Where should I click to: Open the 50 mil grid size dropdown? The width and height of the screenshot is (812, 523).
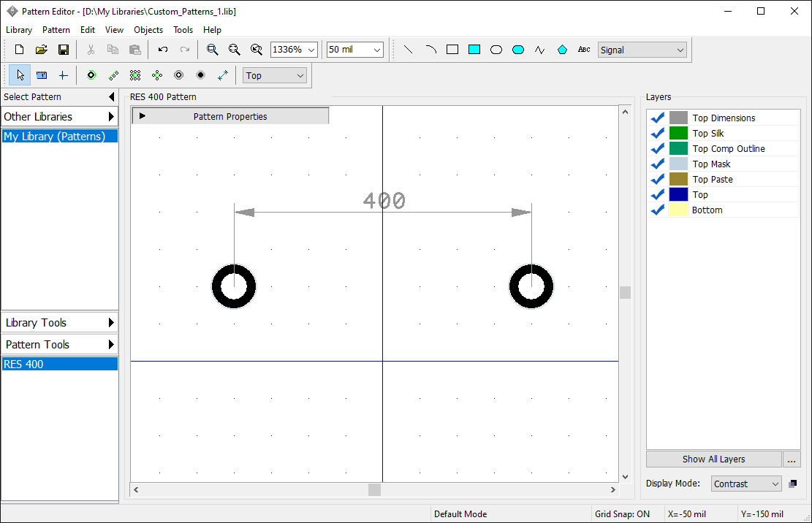377,50
